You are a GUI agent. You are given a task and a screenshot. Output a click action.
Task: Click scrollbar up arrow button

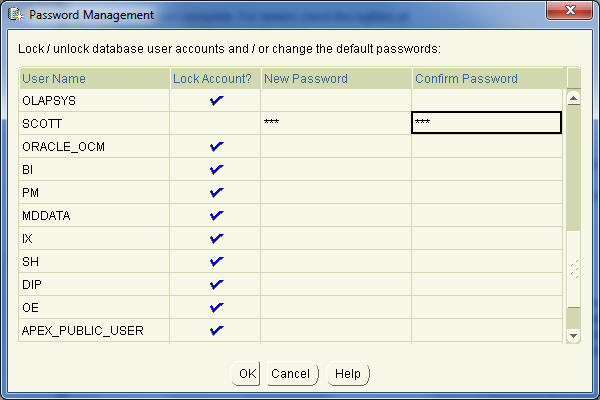(x=573, y=99)
